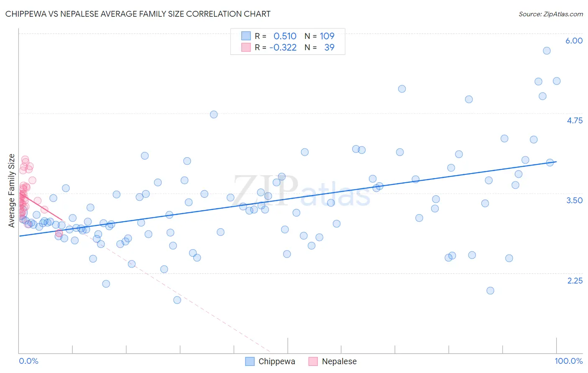The height and width of the screenshot is (373, 588).
Task: Click the 3.50 y-axis tick label
Action: pos(575,200)
